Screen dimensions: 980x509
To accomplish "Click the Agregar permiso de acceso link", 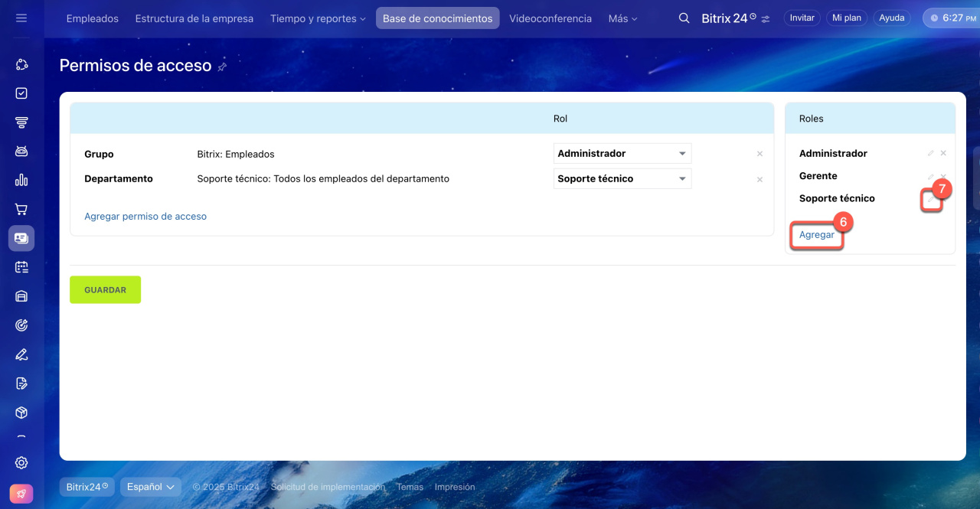I will click(x=145, y=217).
